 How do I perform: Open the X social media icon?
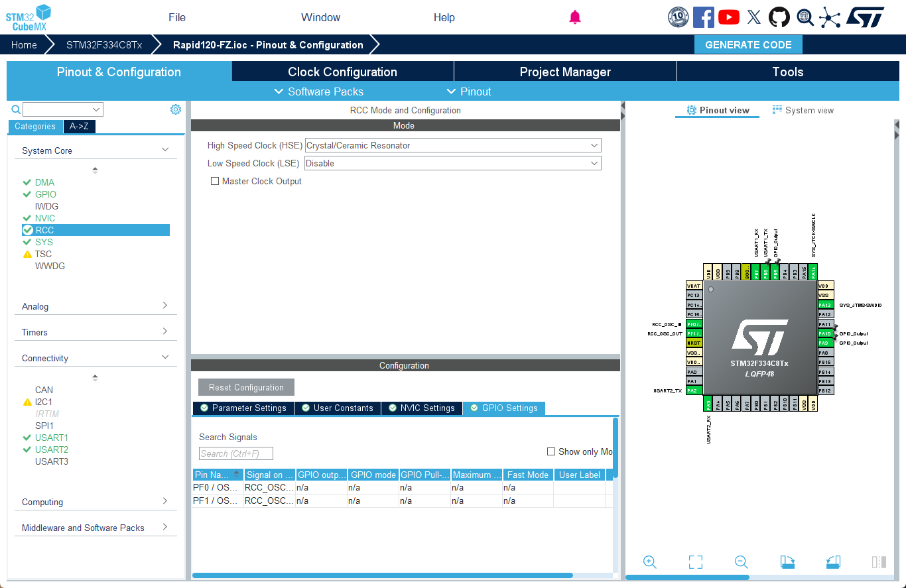(x=754, y=17)
